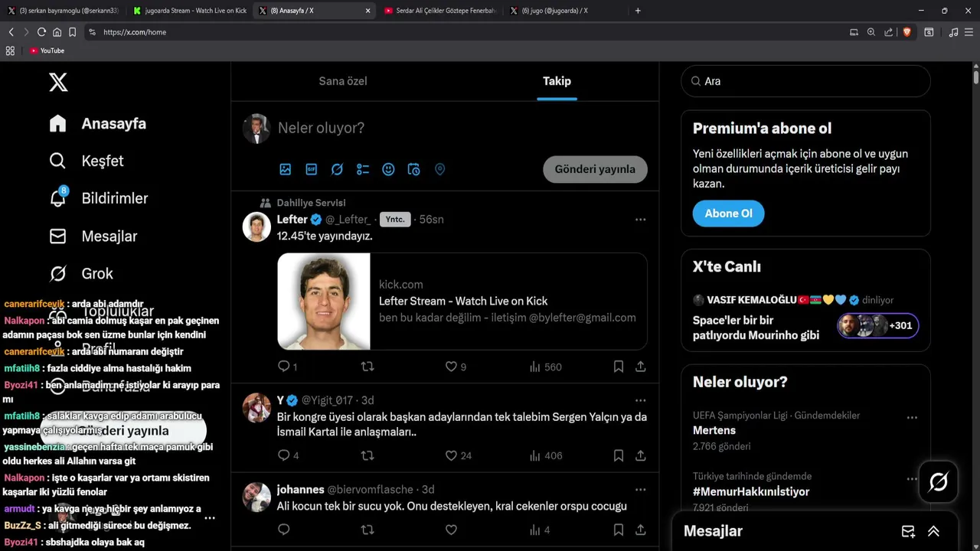Repost Lefter's post

(x=367, y=367)
